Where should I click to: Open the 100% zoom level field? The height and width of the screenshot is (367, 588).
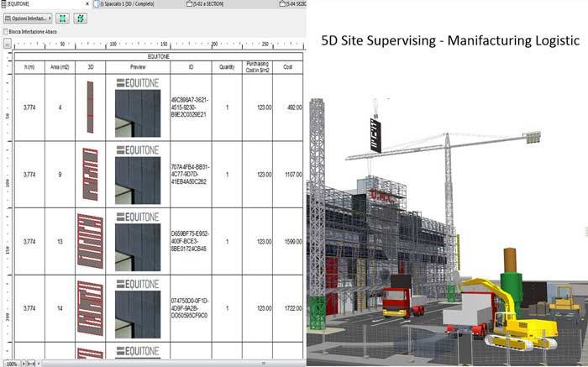(x=12, y=364)
